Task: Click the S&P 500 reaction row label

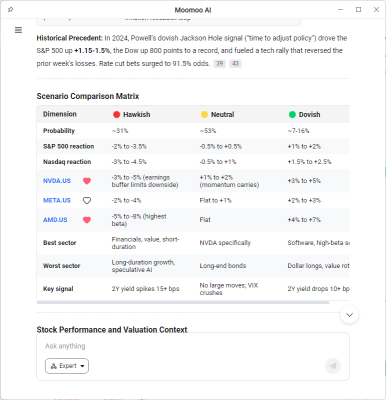Action: [68, 146]
